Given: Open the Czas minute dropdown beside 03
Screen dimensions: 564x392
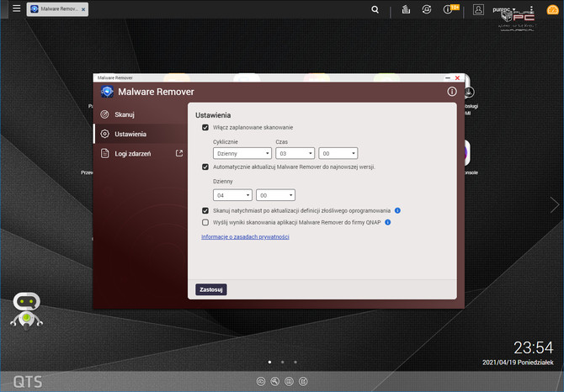Looking at the screenshot, I should point(338,153).
